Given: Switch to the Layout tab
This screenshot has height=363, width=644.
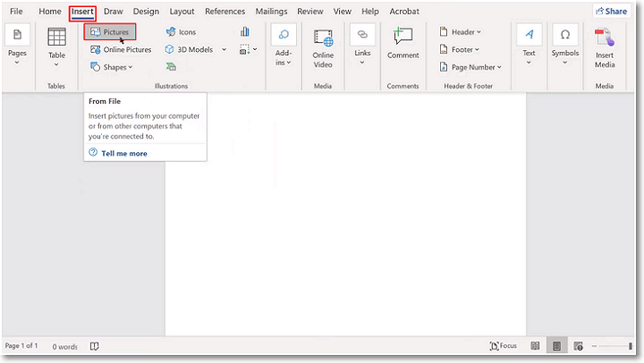Looking at the screenshot, I should (182, 12).
